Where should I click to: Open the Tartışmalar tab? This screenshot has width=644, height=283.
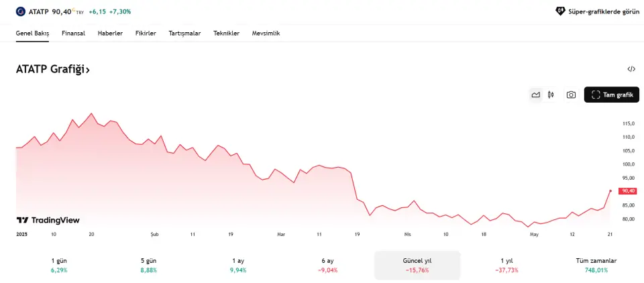(185, 34)
